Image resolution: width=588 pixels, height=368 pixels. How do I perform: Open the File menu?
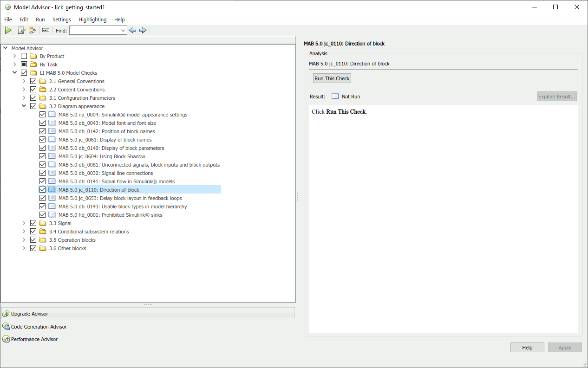(8, 19)
